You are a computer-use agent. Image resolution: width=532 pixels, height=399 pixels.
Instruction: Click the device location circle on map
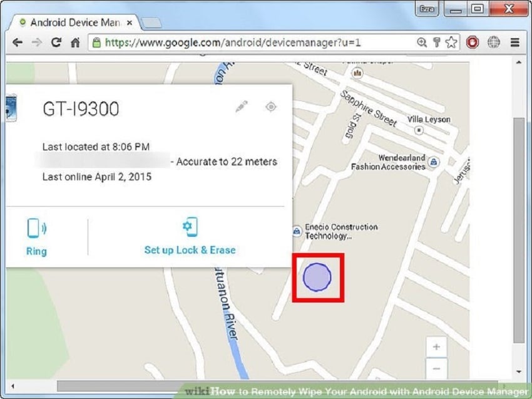click(x=317, y=277)
